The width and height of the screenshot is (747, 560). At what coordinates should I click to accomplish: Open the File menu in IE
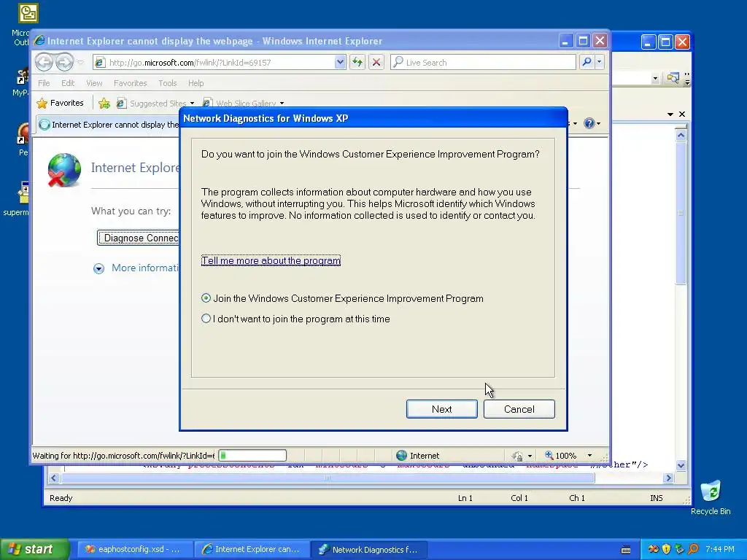point(44,83)
